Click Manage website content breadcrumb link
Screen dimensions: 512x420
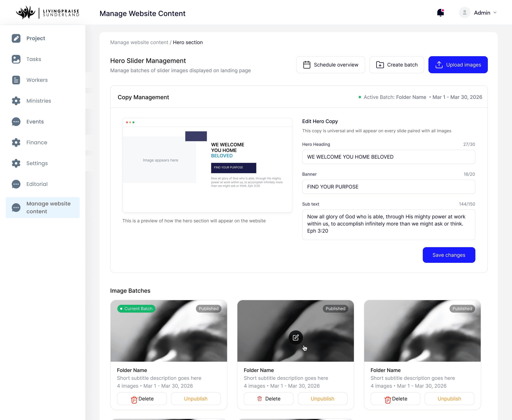[139, 42]
